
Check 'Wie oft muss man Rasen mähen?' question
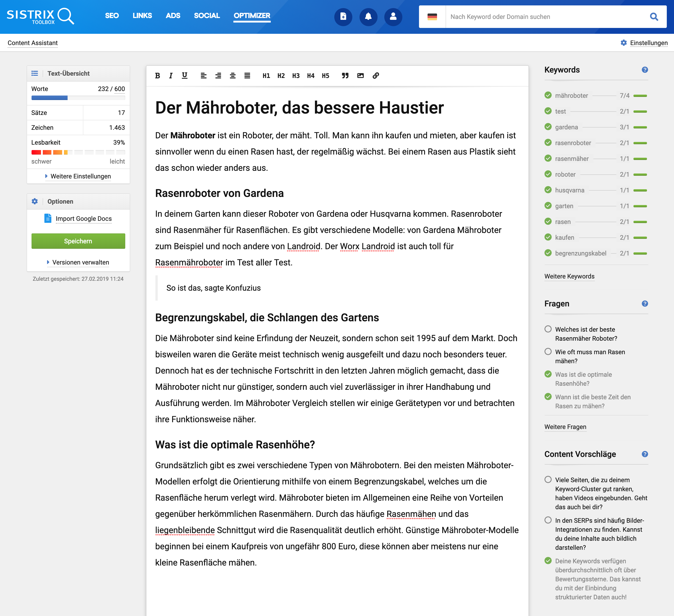click(x=548, y=351)
